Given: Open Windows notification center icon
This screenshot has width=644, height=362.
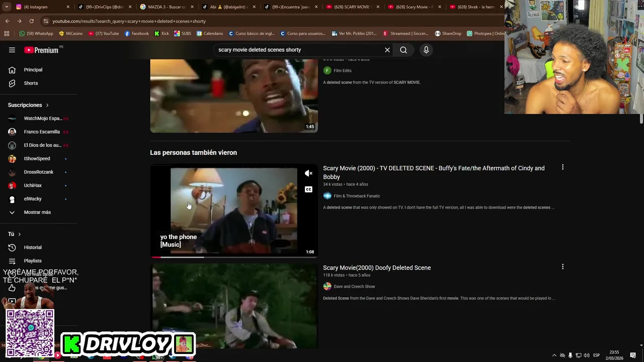Looking at the screenshot, I should click(633, 355).
